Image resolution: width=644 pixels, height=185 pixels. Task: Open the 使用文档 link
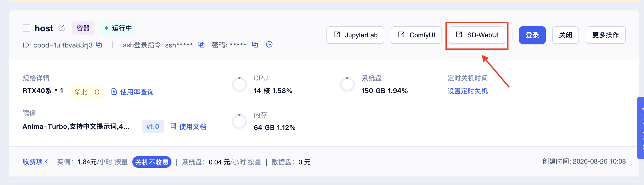coord(188,127)
